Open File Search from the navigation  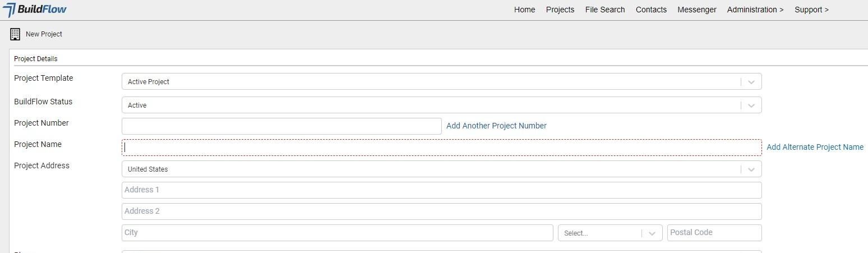click(604, 10)
